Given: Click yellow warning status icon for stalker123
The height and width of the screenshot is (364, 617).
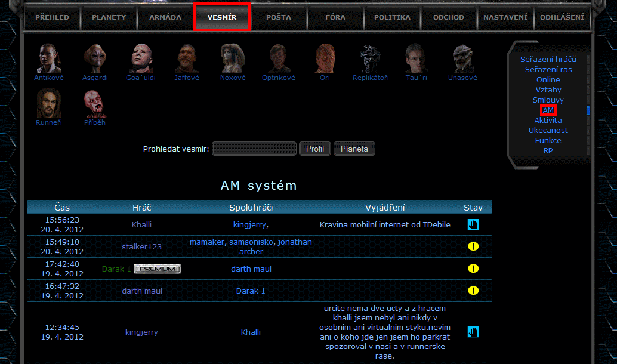Looking at the screenshot, I should click(x=473, y=246).
